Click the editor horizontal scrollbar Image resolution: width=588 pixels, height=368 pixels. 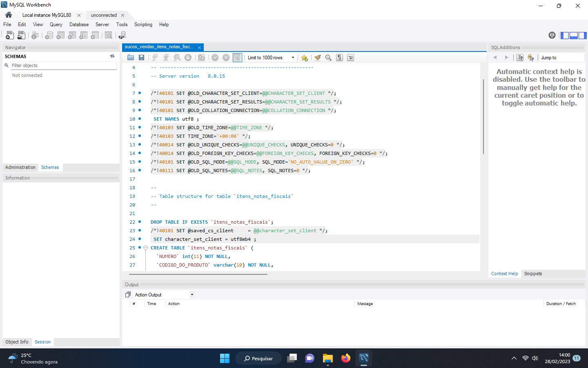(198, 274)
